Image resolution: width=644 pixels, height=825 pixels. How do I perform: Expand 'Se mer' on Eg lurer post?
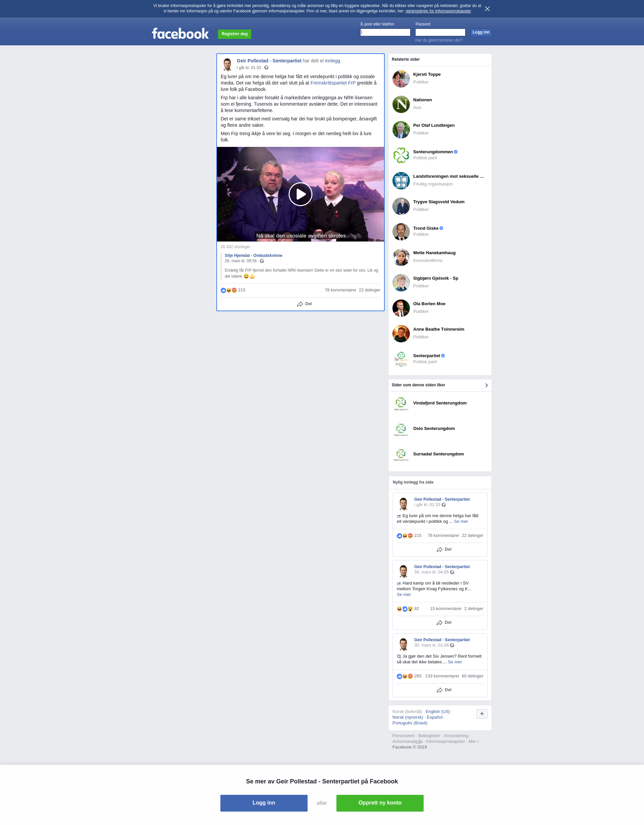pyautogui.click(x=461, y=521)
